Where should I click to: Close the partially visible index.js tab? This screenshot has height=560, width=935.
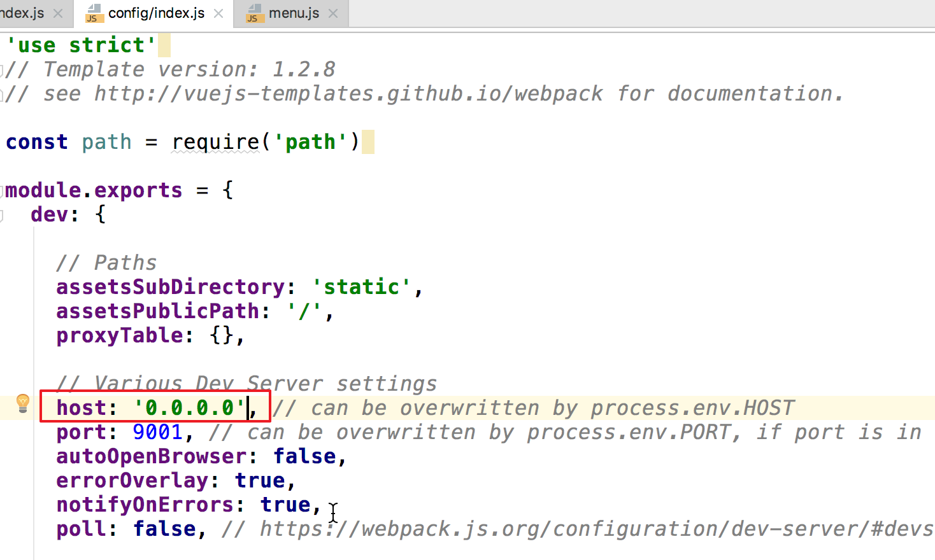point(58,13)
